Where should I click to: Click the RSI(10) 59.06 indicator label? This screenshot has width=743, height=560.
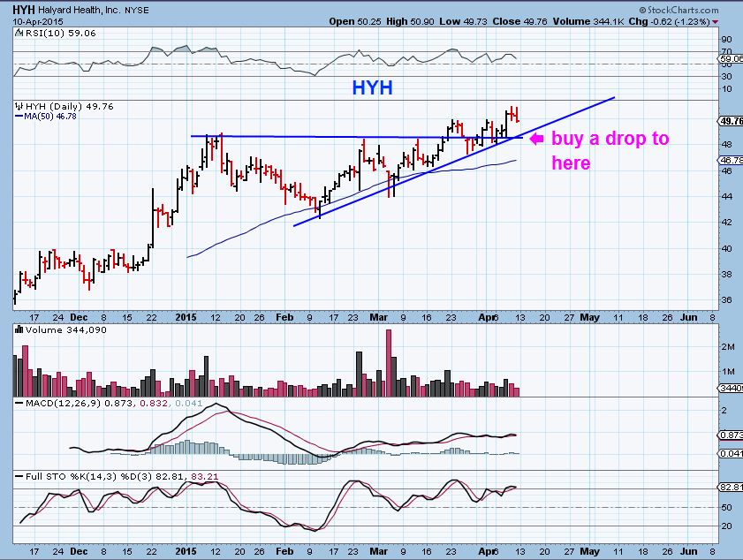tap(60, 34)
